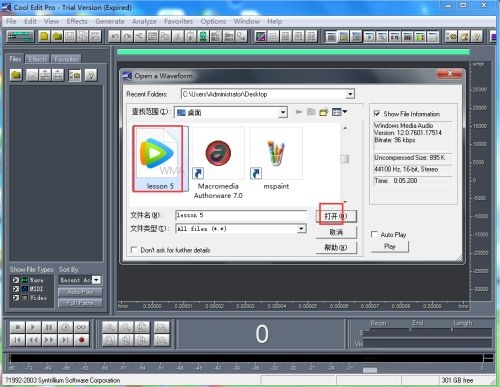Select the mspaint shortcut

pos(276,159)
